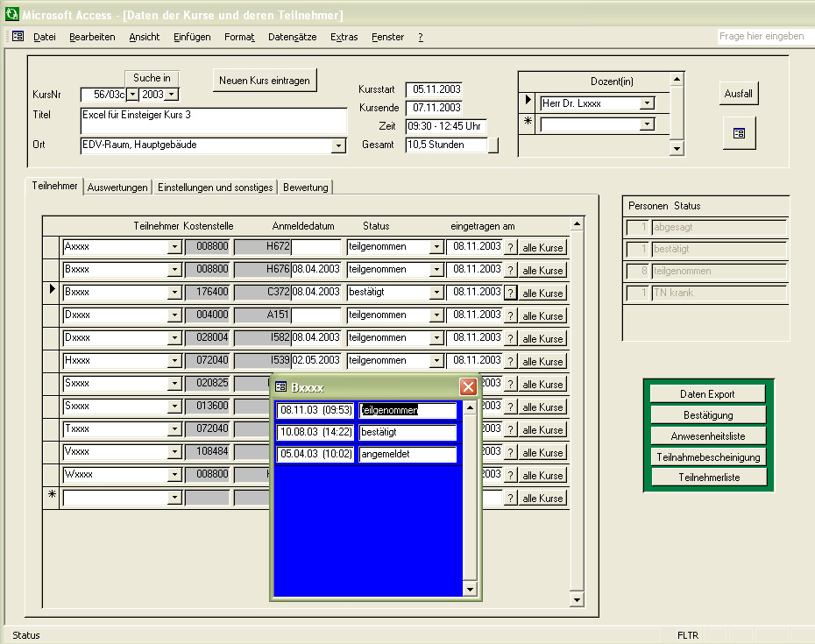Screen dimensions: 815x644
Task: Switch to the Auswertungen tab
Action: (117, 188)
